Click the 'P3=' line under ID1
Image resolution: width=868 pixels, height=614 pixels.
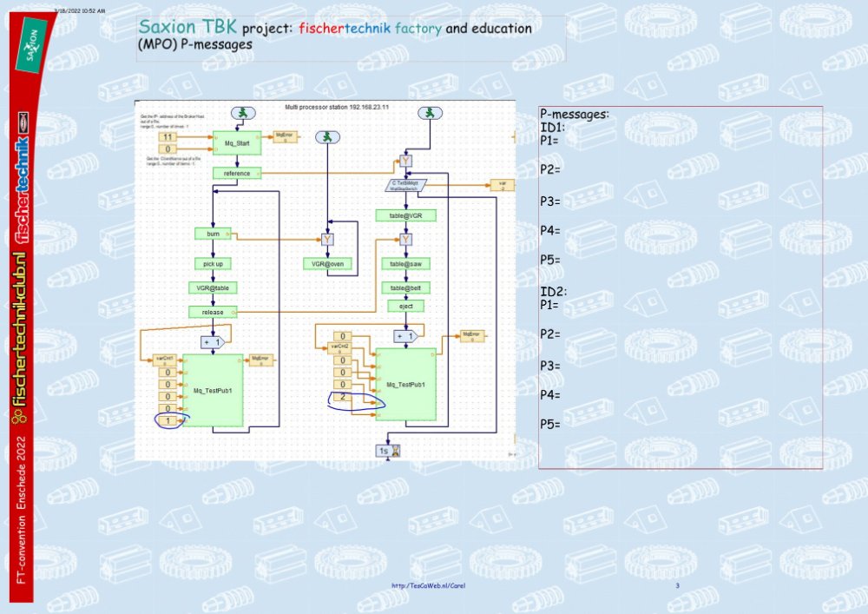pyautogui.click(x=550, y=201)
